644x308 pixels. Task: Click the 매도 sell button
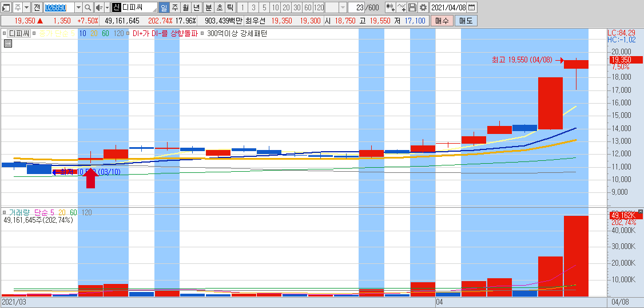[x=466, y=21]
